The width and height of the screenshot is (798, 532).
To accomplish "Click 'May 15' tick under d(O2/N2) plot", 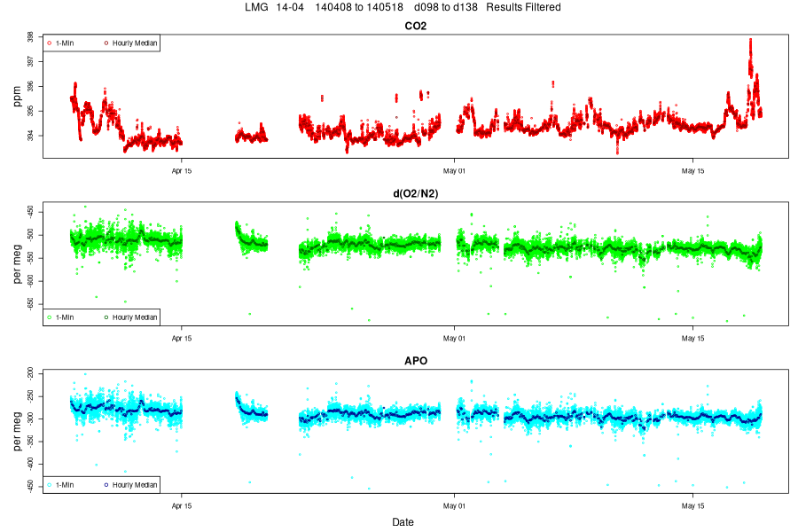I will [692, 339].
